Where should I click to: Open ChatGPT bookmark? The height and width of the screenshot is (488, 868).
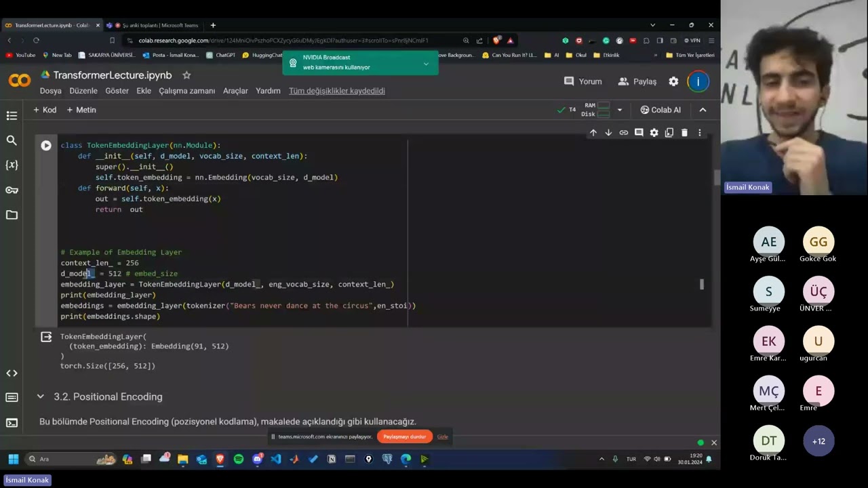[x=220, y=55]
